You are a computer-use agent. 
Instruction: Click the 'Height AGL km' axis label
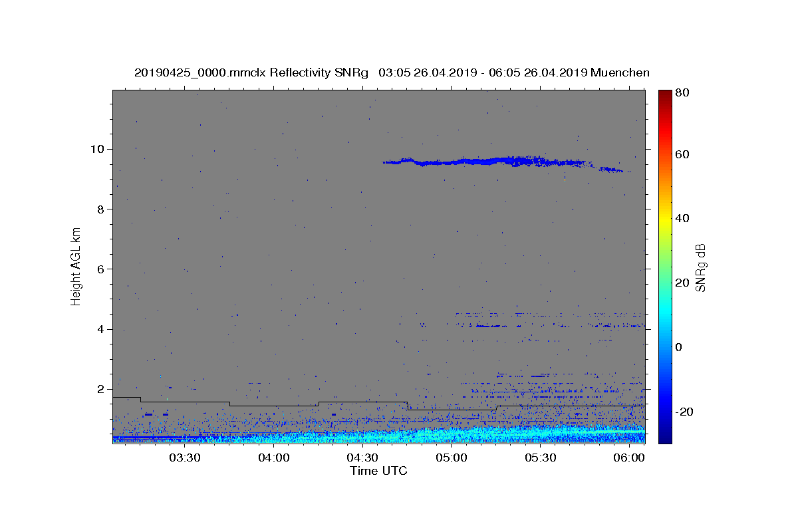tap(76, 266)
